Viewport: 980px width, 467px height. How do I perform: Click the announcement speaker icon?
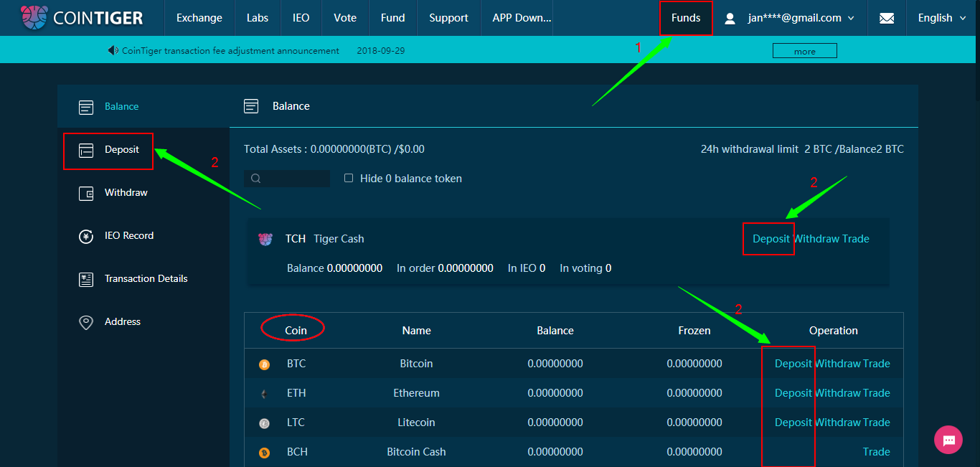tap(113, 51)
